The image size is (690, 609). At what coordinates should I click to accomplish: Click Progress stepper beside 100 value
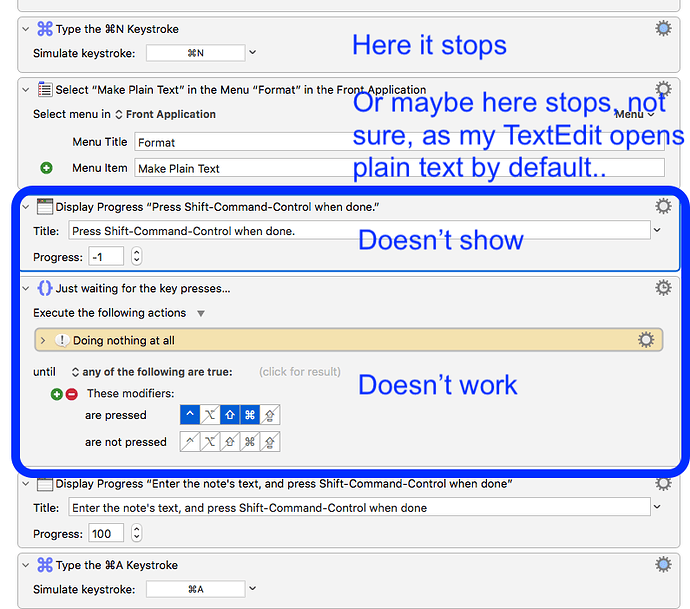point(136,533)
